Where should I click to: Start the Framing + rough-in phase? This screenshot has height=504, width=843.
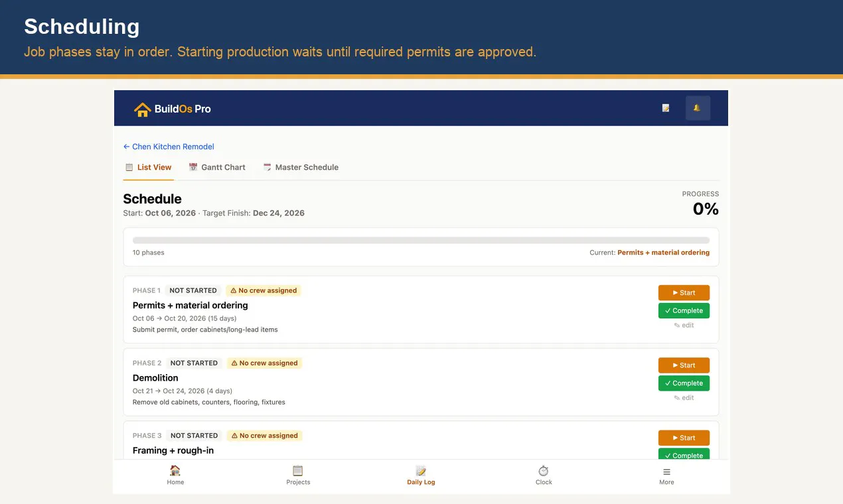[x=684, y=438]
